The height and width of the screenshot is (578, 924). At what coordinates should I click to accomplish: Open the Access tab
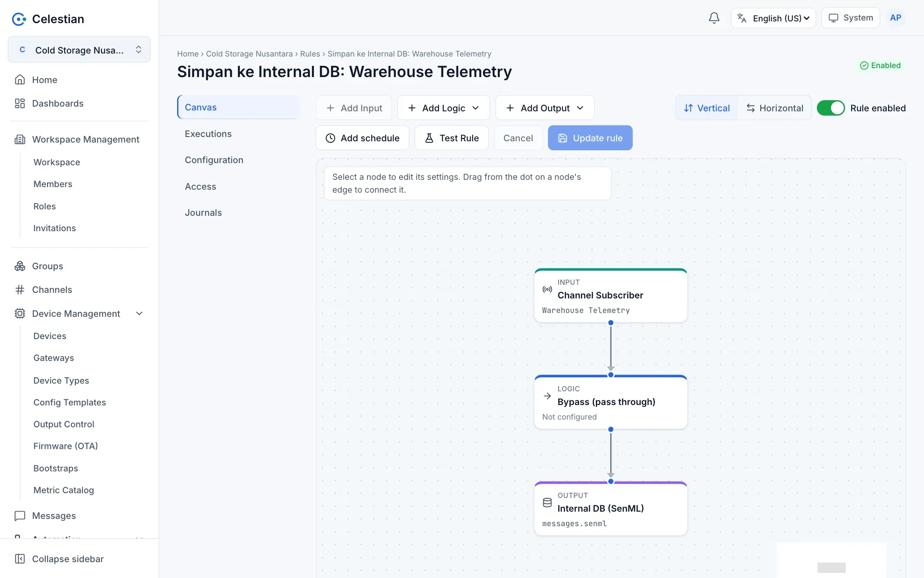[x=238, y=186]
